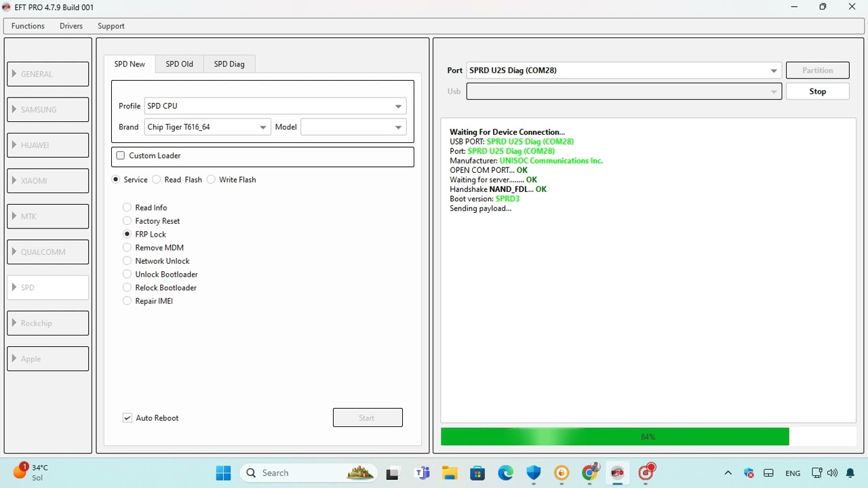Select the EFT Pro taskbar icon
The height and width of the screenshot is (488, 868).
tap(617, 473)
